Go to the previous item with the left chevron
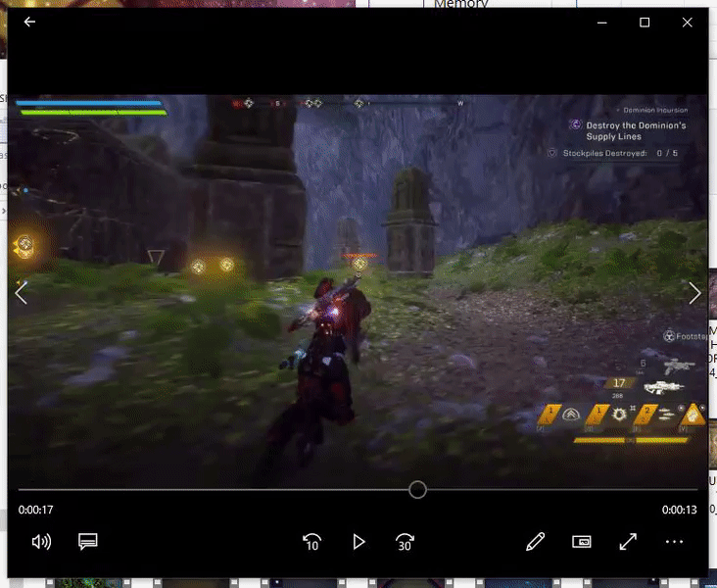Viewport: 717px width, 588px height. pyautogui.click(x=21, y=293)
